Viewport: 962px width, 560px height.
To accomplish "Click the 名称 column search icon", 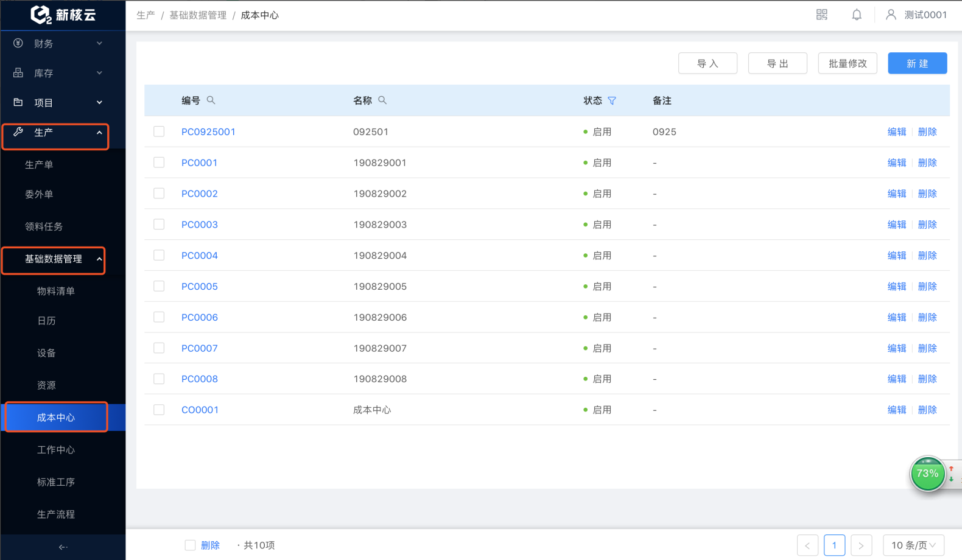I will (382, 100).
